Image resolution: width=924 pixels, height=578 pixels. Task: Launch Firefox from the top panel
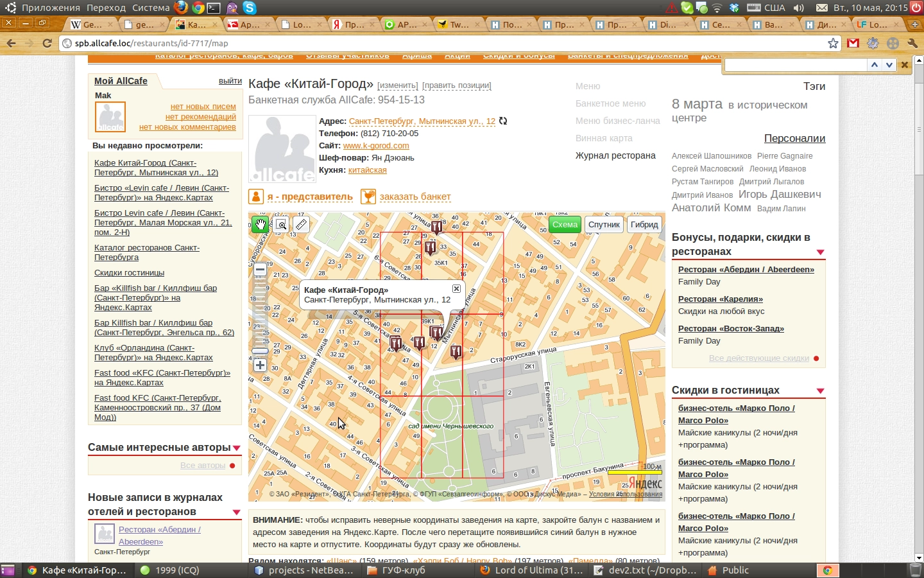coord(181,8)
